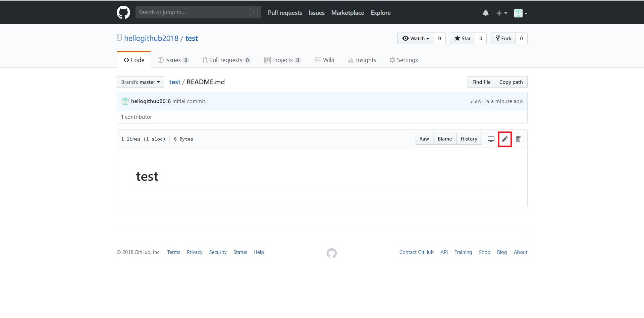Click 1 contributor text
This screenshot has height=318, width=644.
pos(137,117)
